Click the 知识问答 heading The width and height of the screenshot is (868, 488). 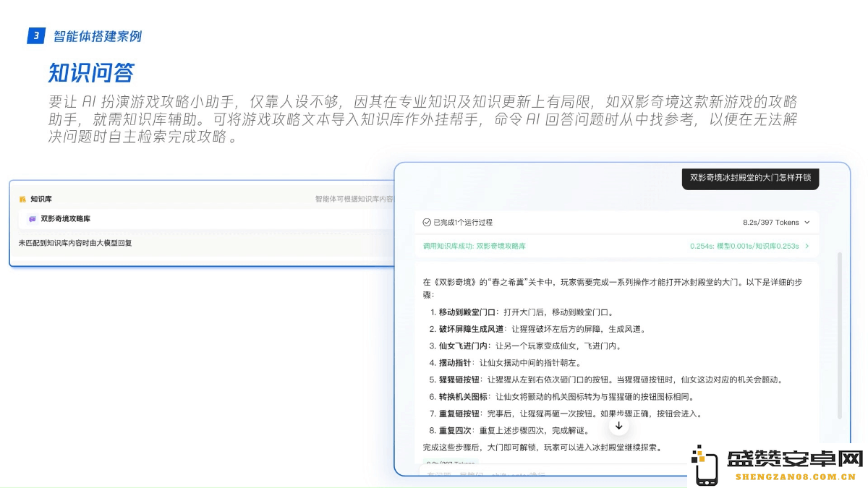91,73
